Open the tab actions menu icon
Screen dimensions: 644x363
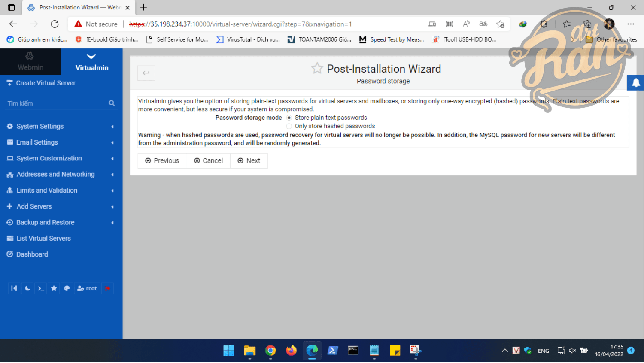coord(12,7)
